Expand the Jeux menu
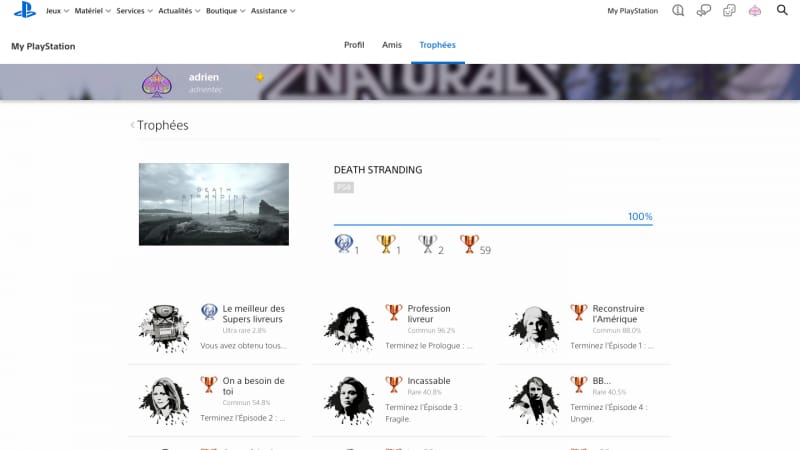800x450 pixels. [x=57, y=11]
